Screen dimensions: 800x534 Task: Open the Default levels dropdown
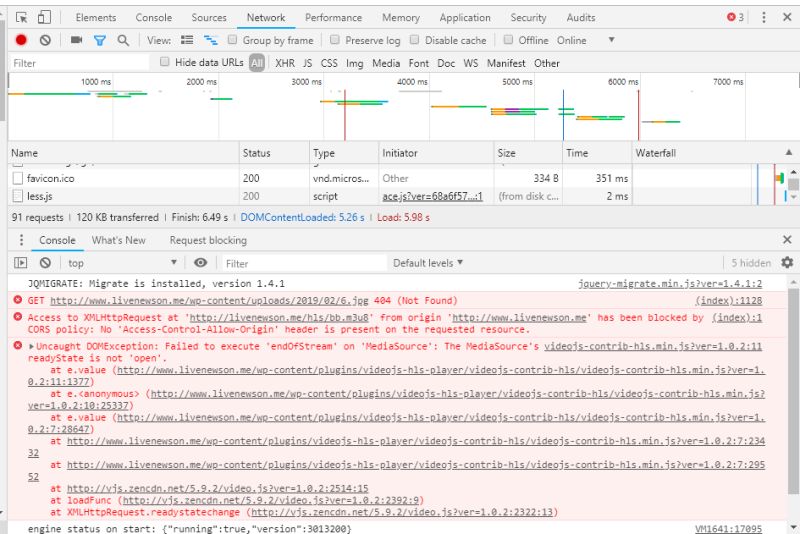[x=428, y=263]
